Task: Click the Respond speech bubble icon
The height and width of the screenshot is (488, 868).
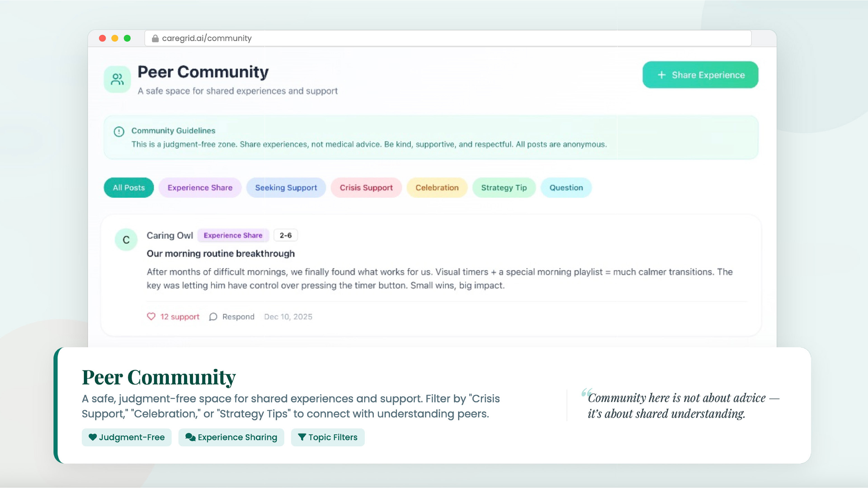Action: (x=213, y=317)
